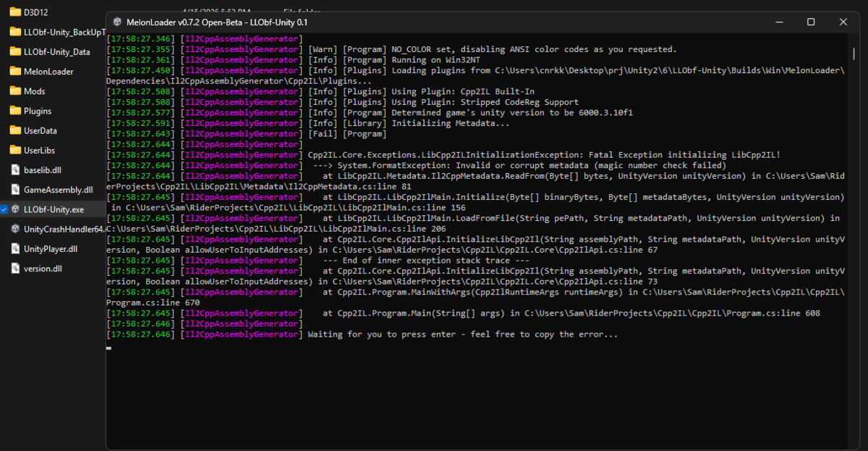Select the LLObf-Unity.exe file name
This screenshot has height=451, width=868.
tap(54, 209)
